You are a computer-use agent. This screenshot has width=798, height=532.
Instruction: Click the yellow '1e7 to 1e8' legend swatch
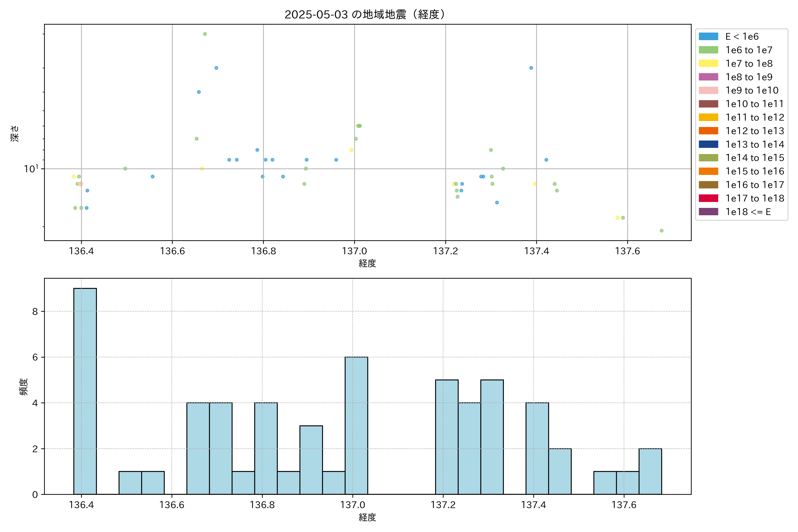point(708,63)
